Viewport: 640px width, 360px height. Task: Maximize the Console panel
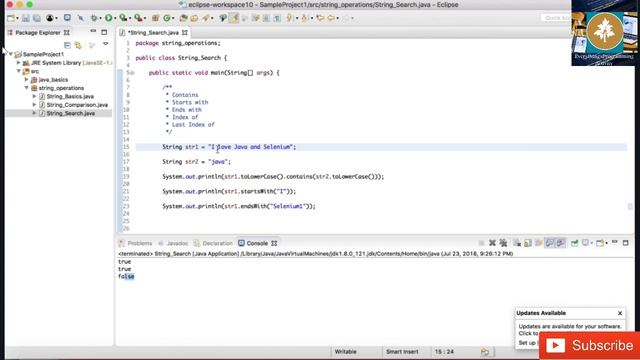pyautogui.click(x=626, y=243)
